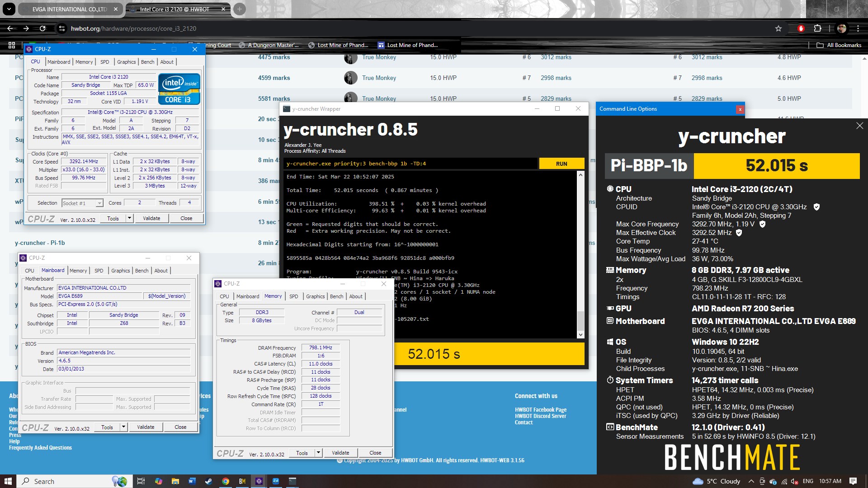Open About tab in CPU-Z Memory window
The width and height of the screenshot is (868, 488).
click(356, 296)
